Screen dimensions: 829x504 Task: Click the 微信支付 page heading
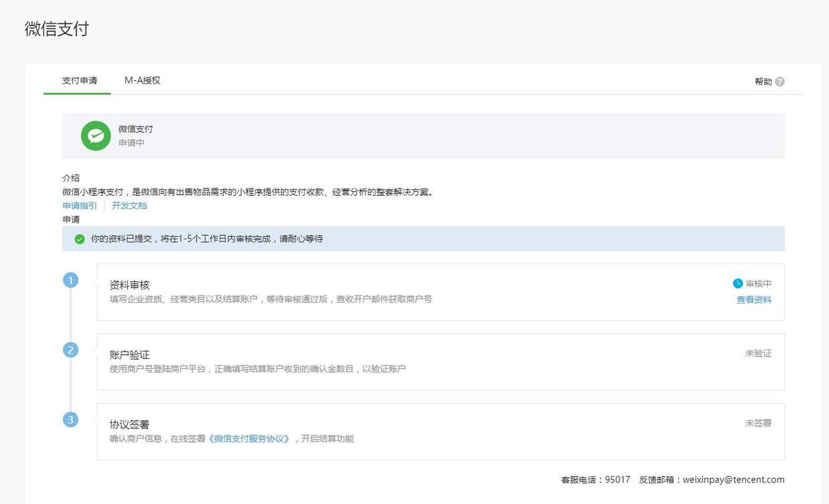[x=57, y=29]
